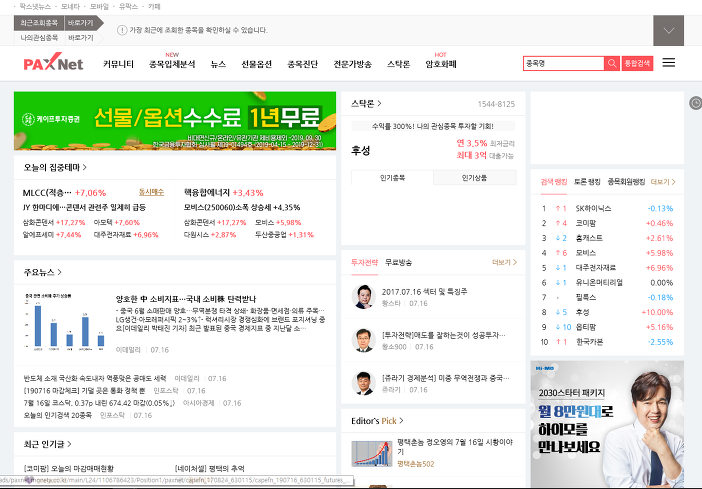Click 바로가기 next to 최근조회종목
The image size is (702, 489).
pos(81,23)
